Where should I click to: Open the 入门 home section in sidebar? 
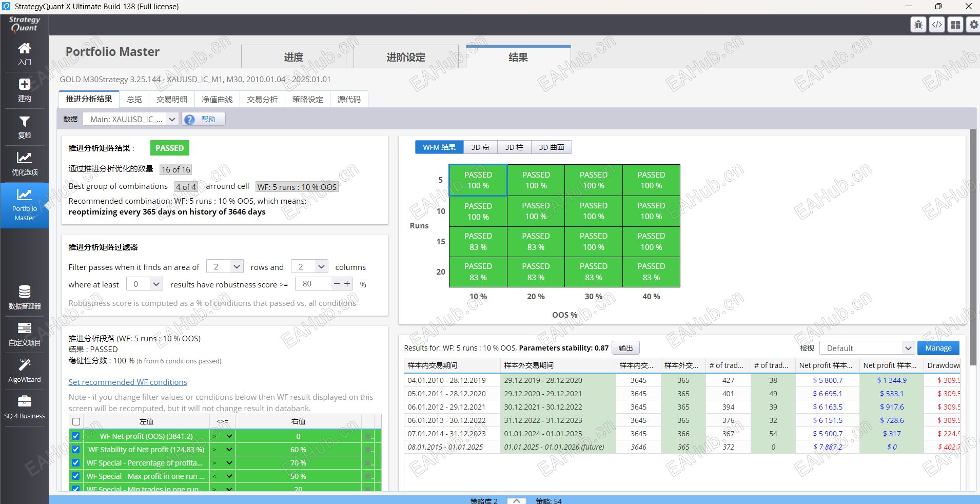pos(25,54)
